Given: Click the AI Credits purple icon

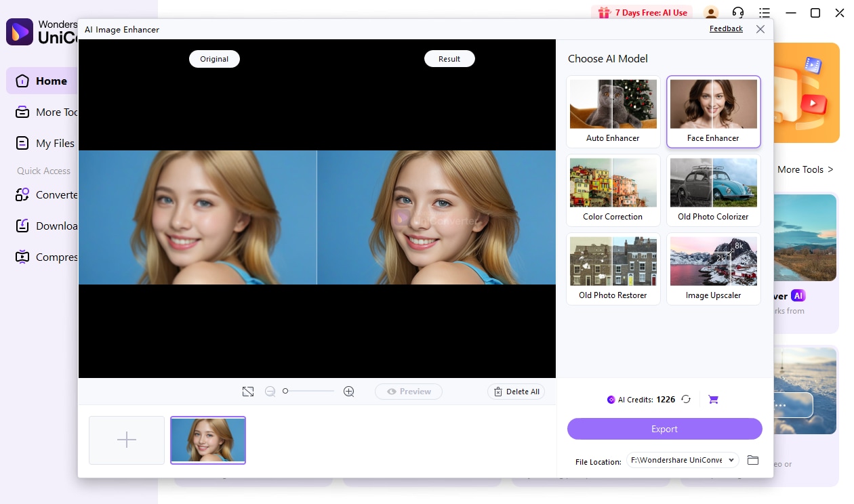Looking at the screenshot, I should (611, 400).
